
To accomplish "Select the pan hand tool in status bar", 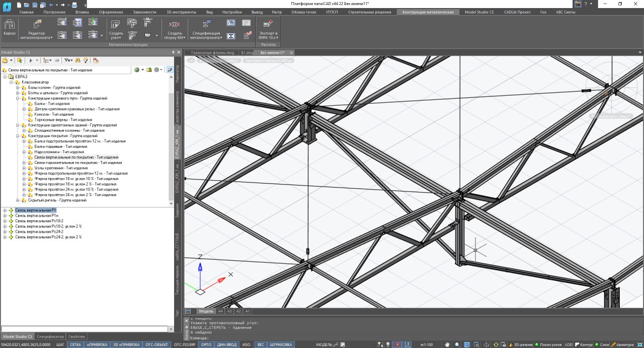I will point(447,344).
